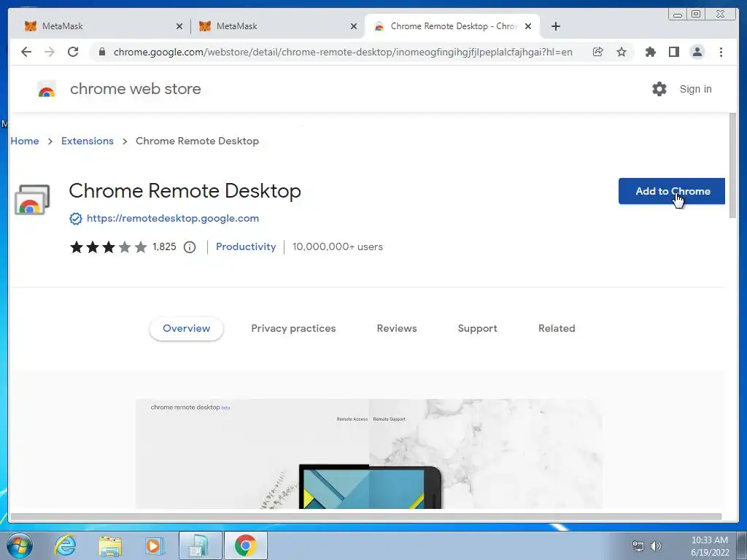Reload the current page
The height and width of the screenshot is (560, 747).
(x=73, y=52)
